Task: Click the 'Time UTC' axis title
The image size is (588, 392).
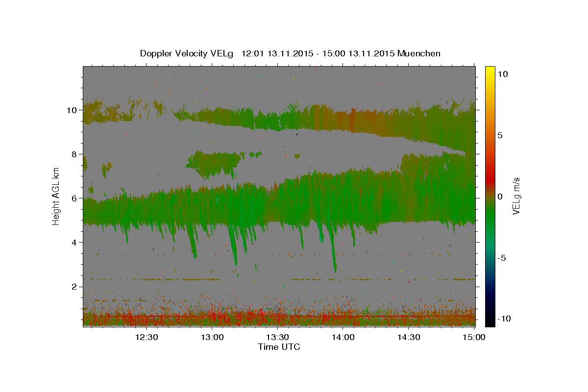Action: 279,347
